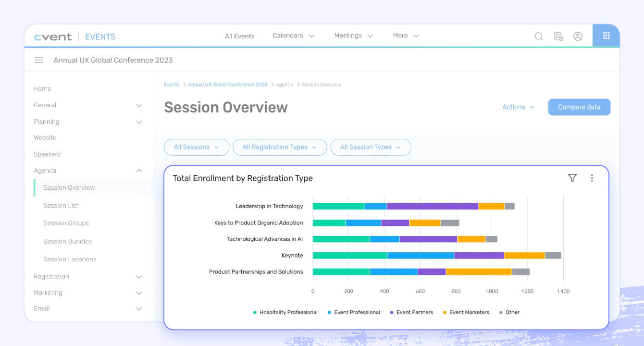This screenshot has height=346, width=644.
Task: Click 'Annual UX Global Conference 2023' header title
Action: coord(113,60)
